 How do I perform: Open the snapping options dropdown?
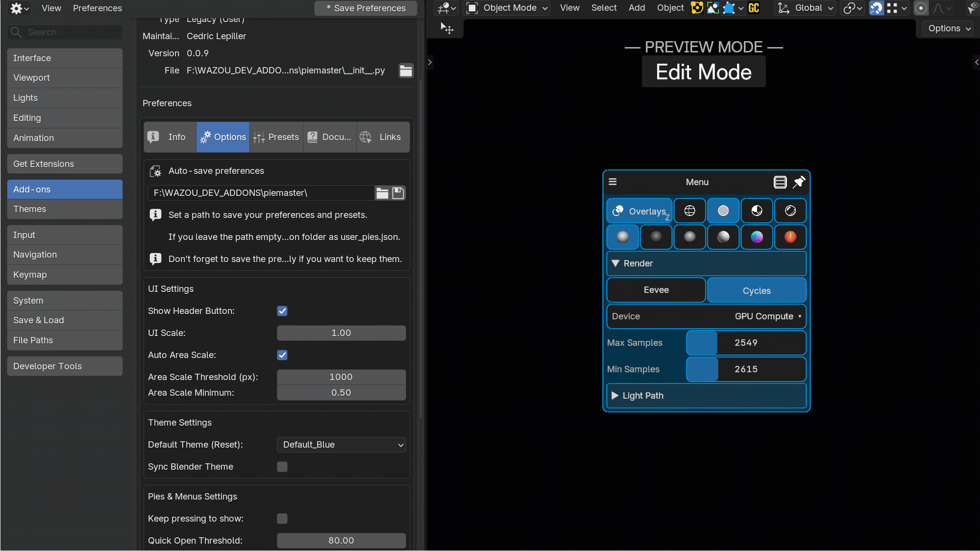coord(897,8)
